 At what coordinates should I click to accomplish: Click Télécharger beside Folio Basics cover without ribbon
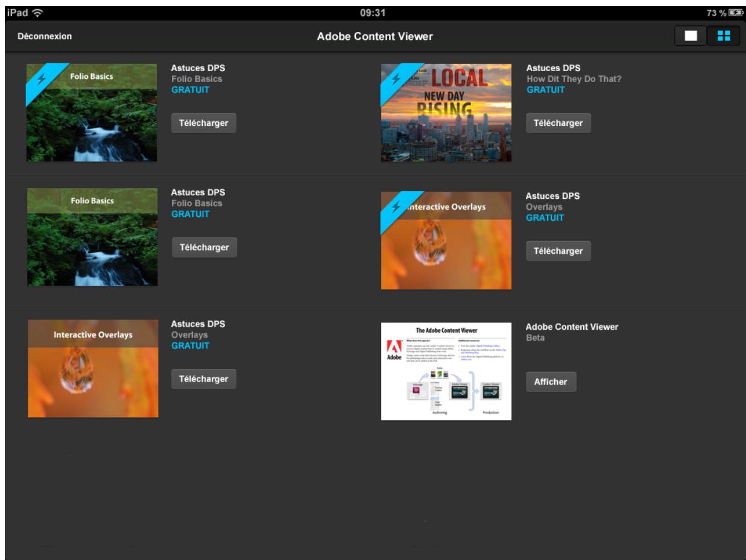[204, 247]
